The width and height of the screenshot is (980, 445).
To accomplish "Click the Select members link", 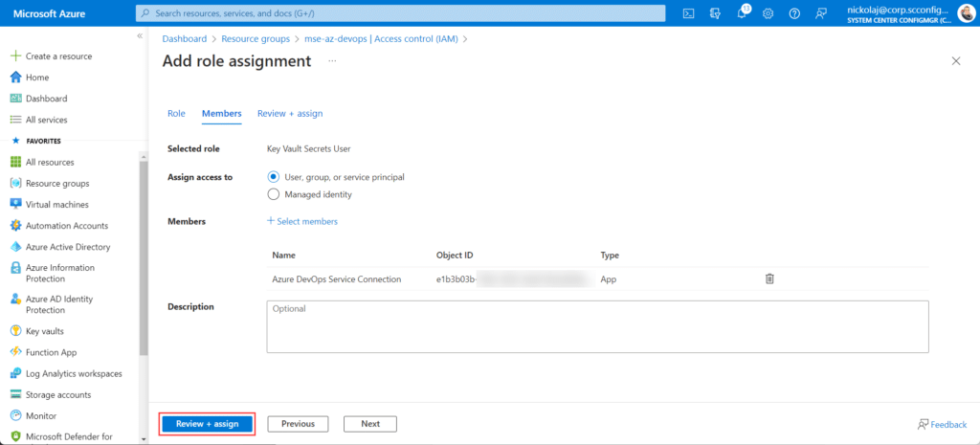I will pos(302,221).
